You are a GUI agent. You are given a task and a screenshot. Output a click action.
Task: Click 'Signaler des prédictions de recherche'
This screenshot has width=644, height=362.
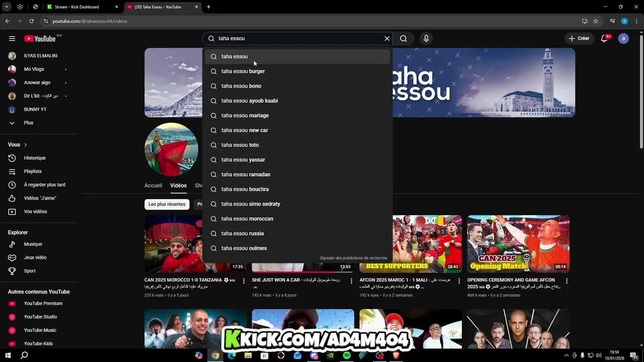pyautogui.click(x=353, y=258)
